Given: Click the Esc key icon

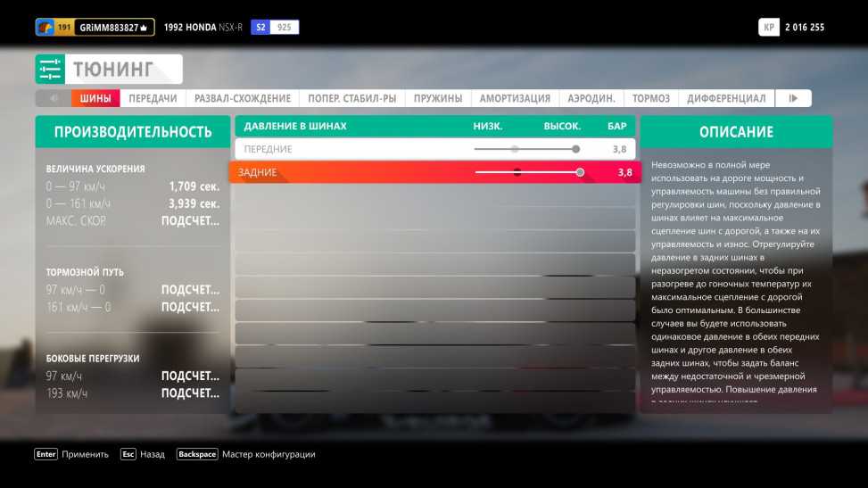Looking at the screenshot, I should click(x=128, y=454).
